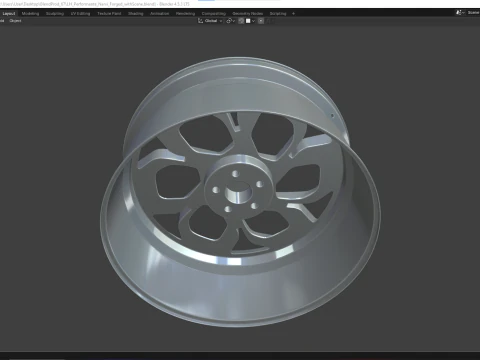Open the Compositing workspace tab
This screenshot has width=480, height=360.
[214, 14]
